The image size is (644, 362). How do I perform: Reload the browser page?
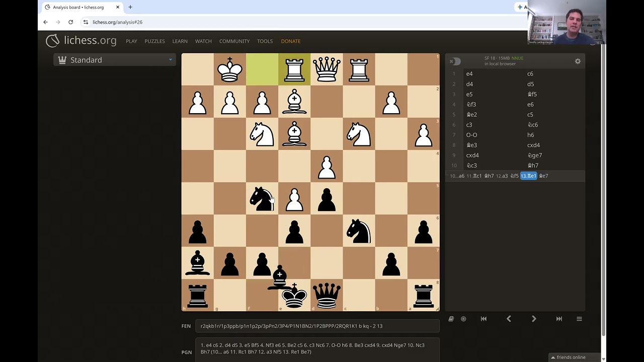tap(70, 22)
